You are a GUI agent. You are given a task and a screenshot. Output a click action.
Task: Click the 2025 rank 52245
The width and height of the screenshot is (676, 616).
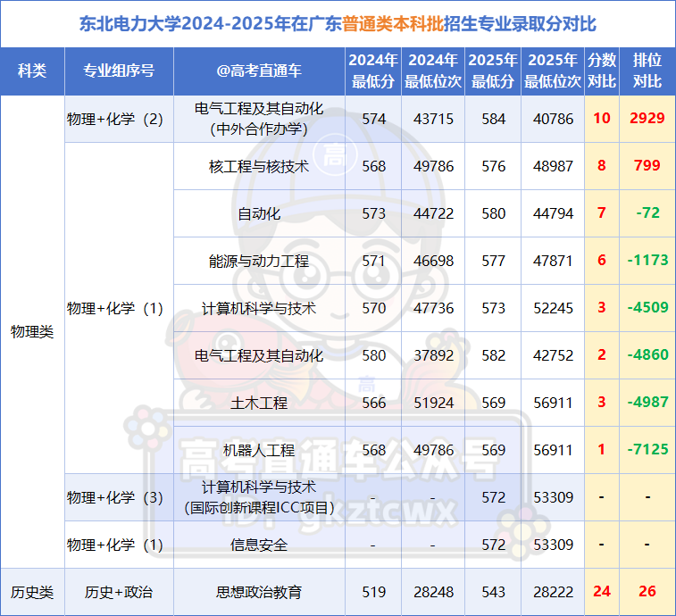(553, 309)
